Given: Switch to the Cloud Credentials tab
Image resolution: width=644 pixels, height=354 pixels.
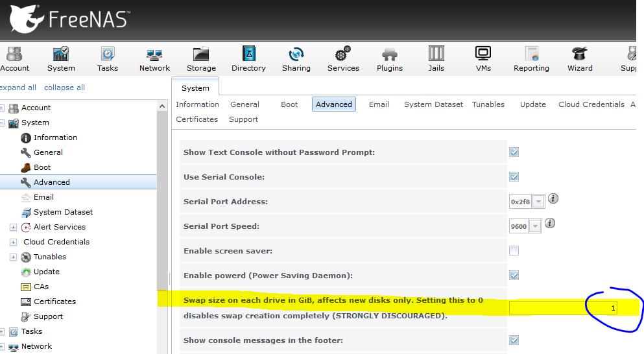Looking at the screenshot, I should click(x=591, y=104).
